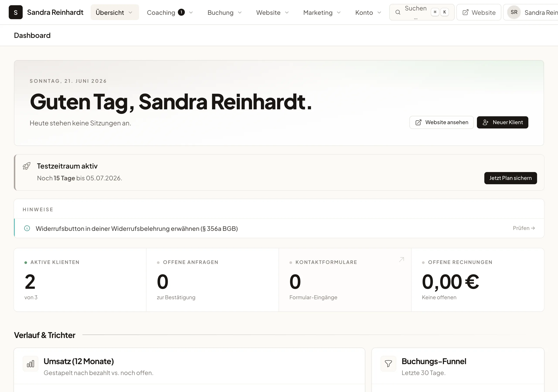Image resolution: width=558 pixels, height=392 pixels.
Task: Open the Offene Anfragen stat card
Action: click(x=212, y=280)
